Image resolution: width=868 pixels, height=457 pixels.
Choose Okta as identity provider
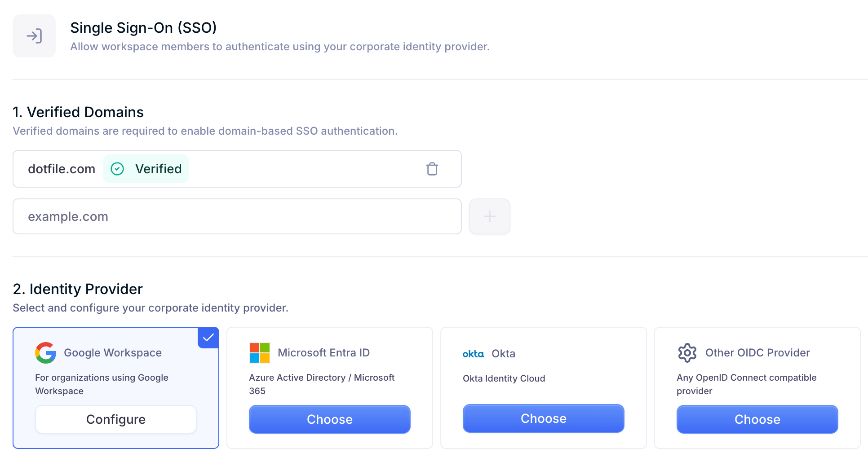(x=544, y=418)
